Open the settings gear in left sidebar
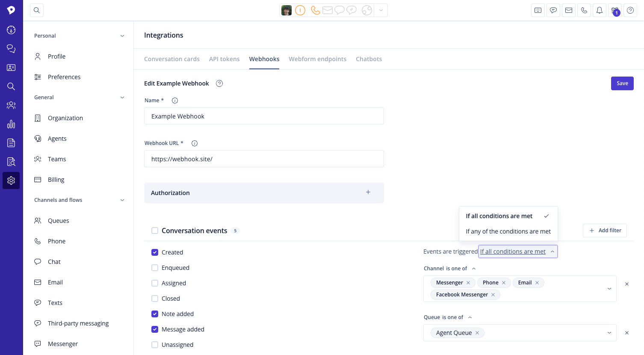Screen dimensions: 644x355 coord(11,180)
